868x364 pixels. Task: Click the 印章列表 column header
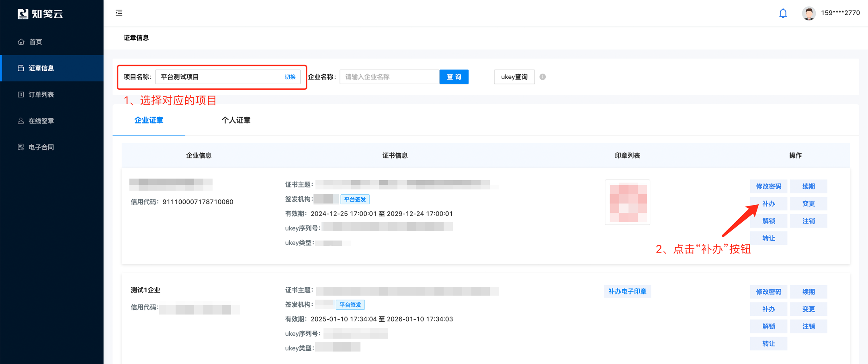point(627,155)
